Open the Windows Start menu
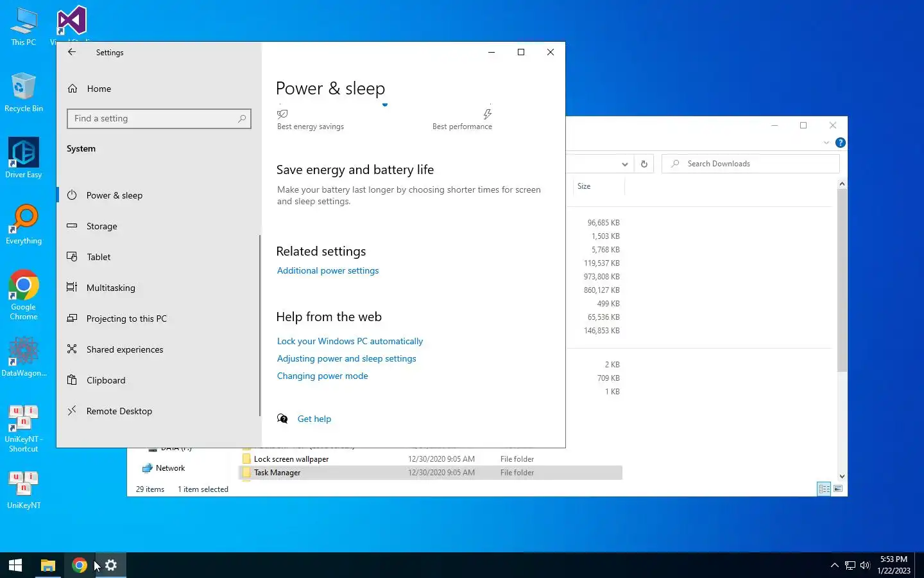 tap(15, 565)
